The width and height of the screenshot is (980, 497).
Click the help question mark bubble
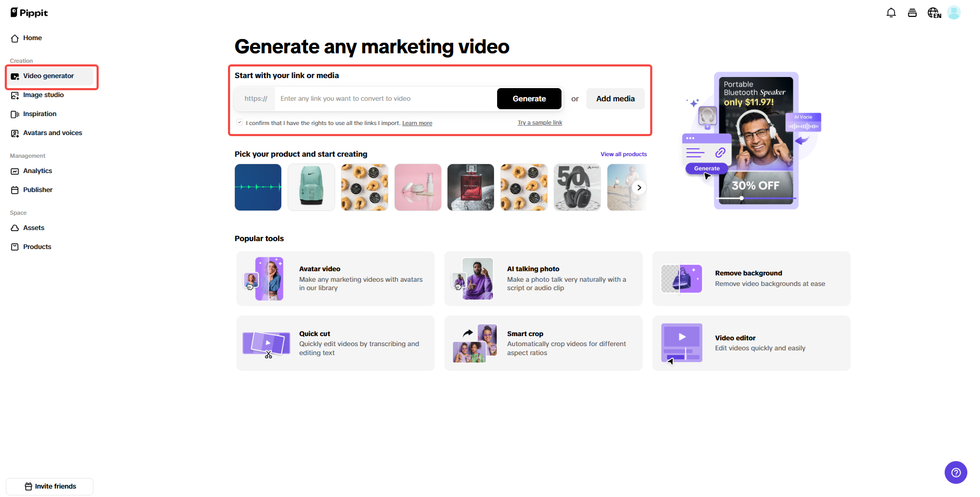point(955,472)
